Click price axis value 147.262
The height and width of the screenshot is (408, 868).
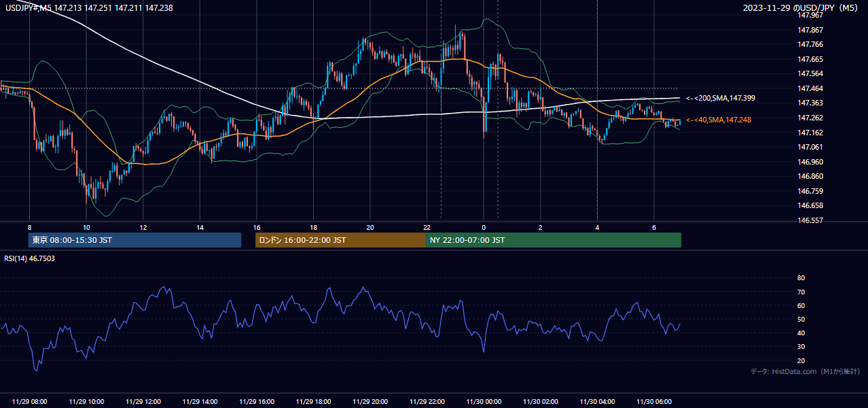(811, 118)
